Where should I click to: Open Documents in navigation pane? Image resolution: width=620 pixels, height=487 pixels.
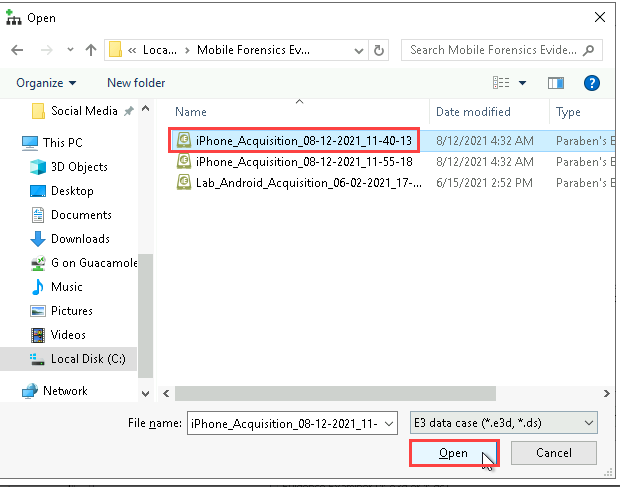(81, 215)
